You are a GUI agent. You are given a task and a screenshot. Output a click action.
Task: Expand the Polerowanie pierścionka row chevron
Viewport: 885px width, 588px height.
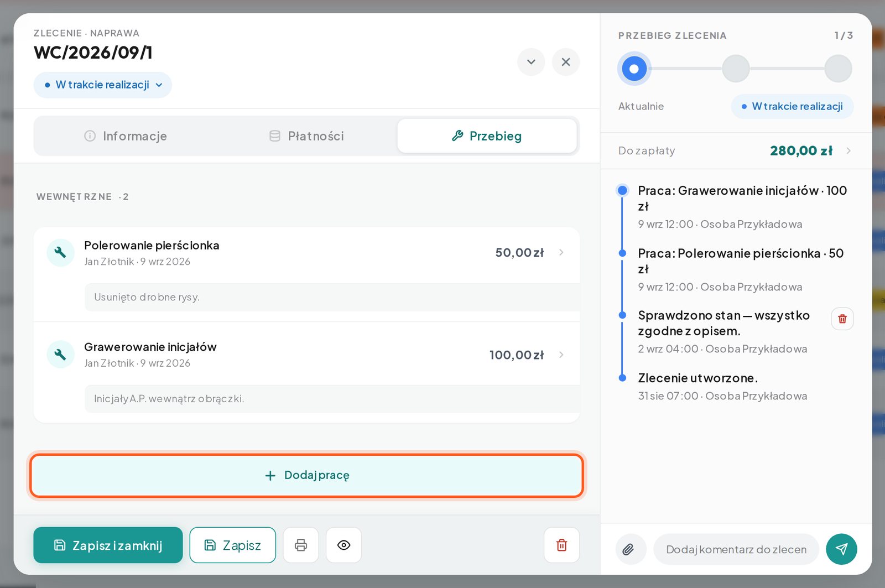561,252
